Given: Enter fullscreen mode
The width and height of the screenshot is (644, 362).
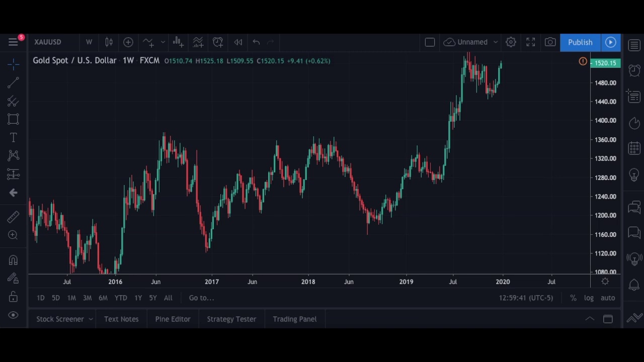Looking at the screenshot, I should pos(531,42).
